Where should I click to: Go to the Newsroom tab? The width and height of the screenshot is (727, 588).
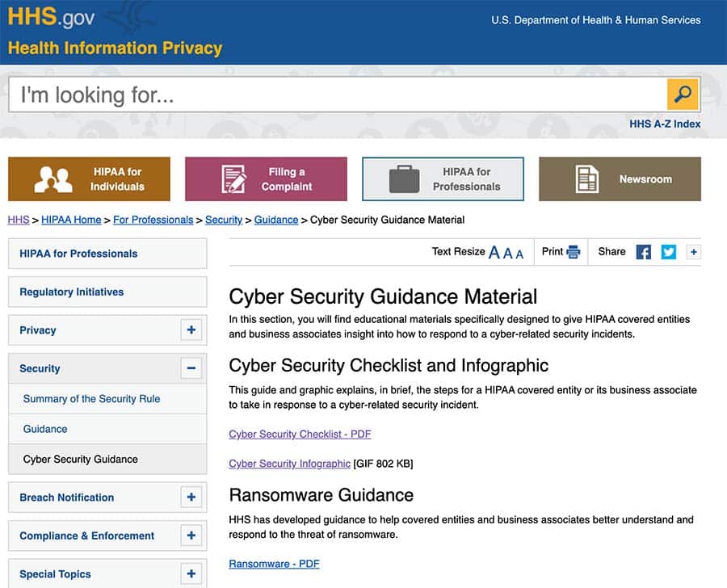620,179
